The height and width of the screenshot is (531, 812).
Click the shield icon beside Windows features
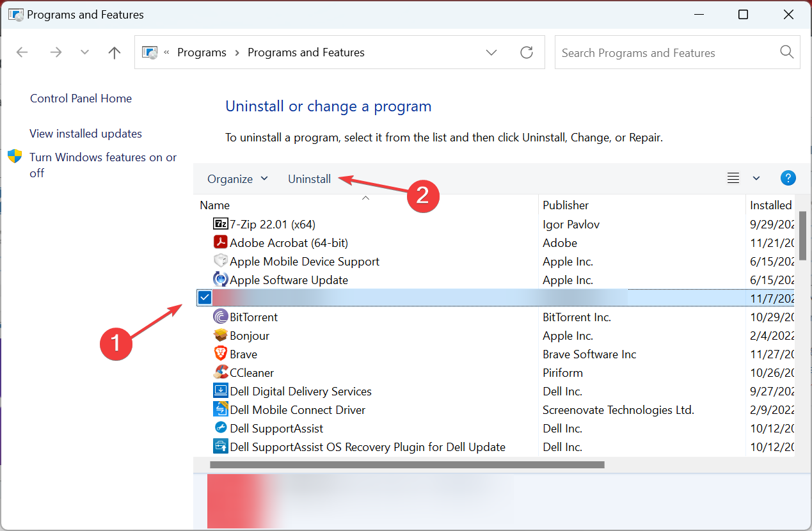click(15, 157)
